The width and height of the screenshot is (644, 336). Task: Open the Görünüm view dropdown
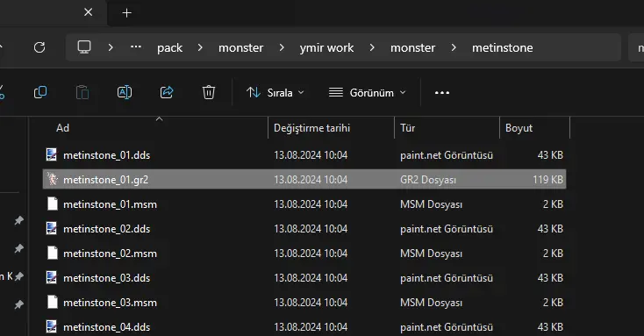(x=367, y=93)
